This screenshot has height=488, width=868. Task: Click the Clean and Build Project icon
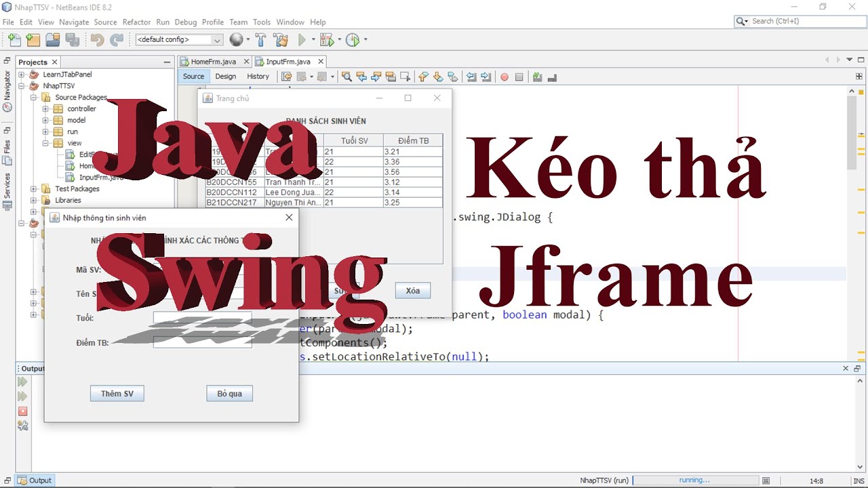click(x=280, y=40)
